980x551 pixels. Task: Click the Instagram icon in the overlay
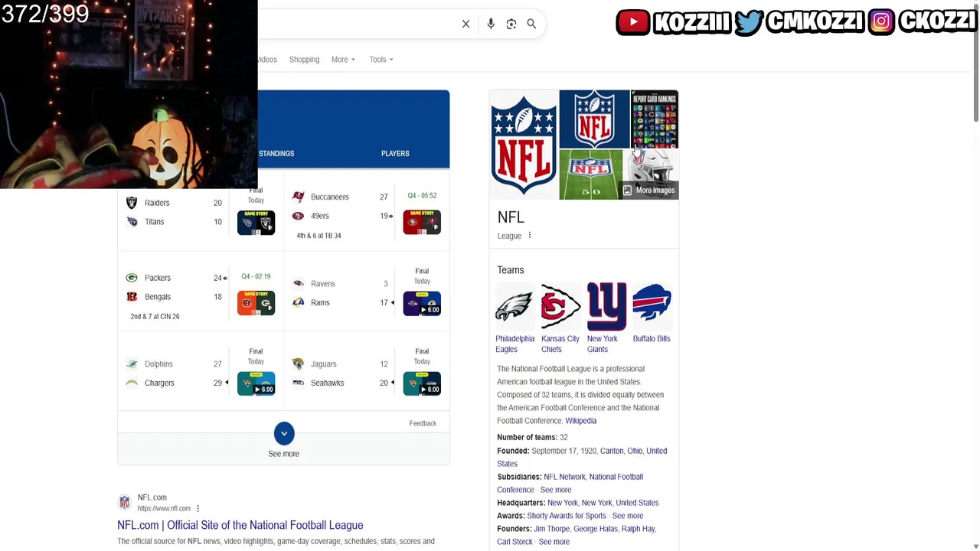click(881, 22)
